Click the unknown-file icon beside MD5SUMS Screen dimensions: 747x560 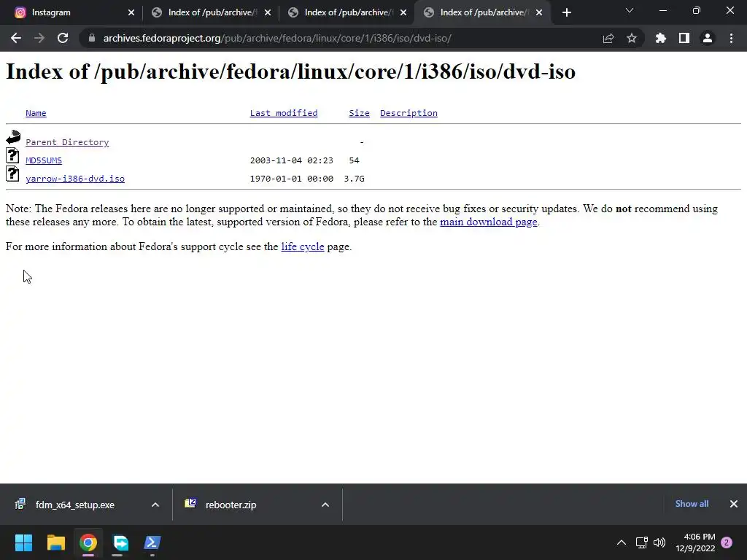[12, 155]
